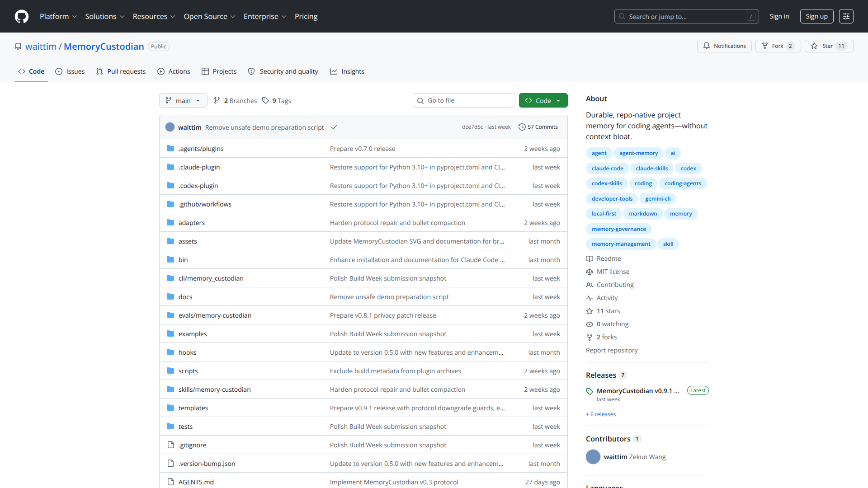
Task: Open commit message Exclude build metadata from plugin archives
Action: (x=396, y=371)
